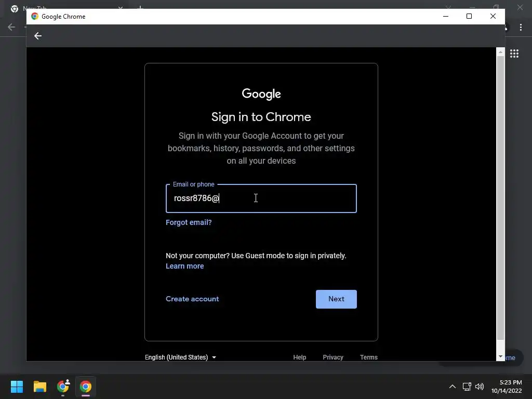
Task: Show hidden system tray icons
Action: [x=453, y=387]
